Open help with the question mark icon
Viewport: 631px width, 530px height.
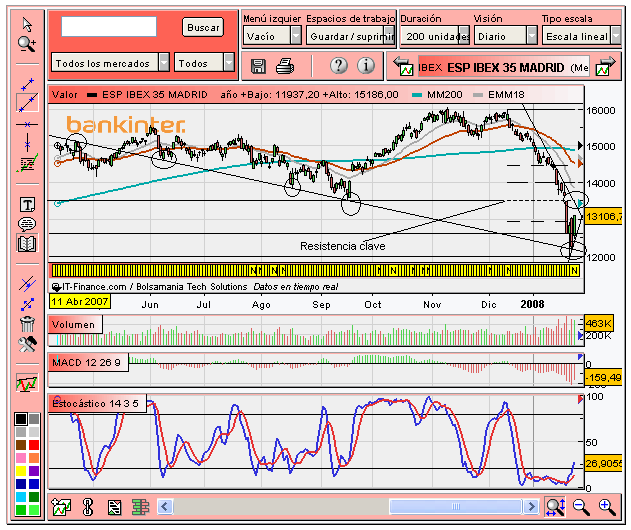click(338, 65)
